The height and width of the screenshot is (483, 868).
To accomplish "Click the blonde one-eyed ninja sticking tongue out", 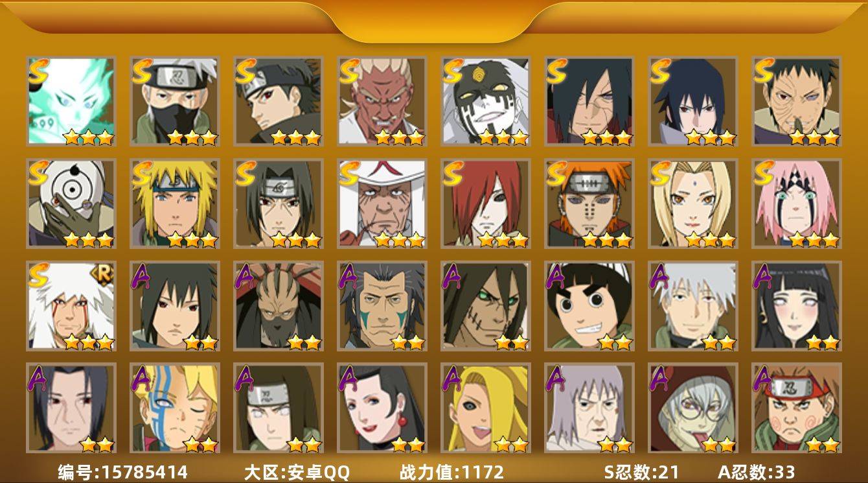I will click(486, 408).
